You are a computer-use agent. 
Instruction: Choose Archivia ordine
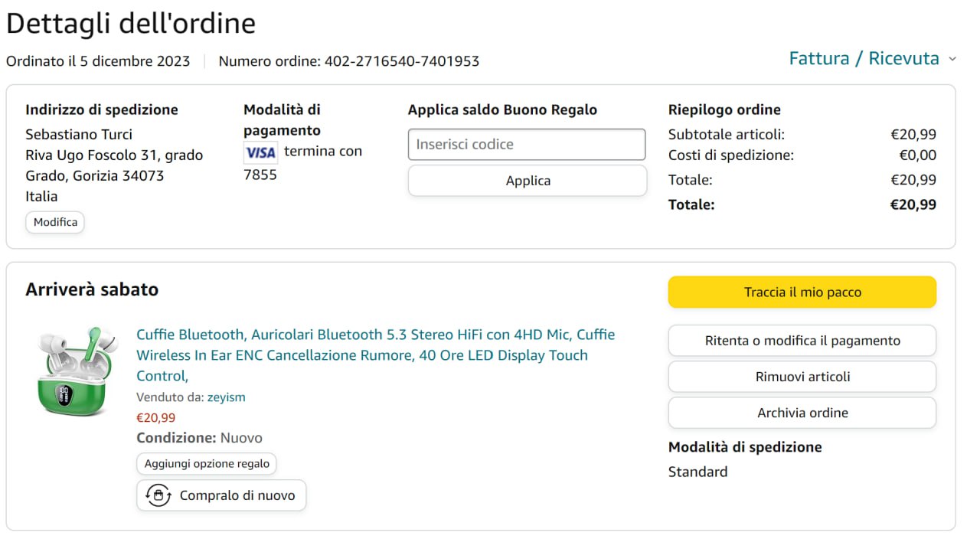click(x=802, y=413)
